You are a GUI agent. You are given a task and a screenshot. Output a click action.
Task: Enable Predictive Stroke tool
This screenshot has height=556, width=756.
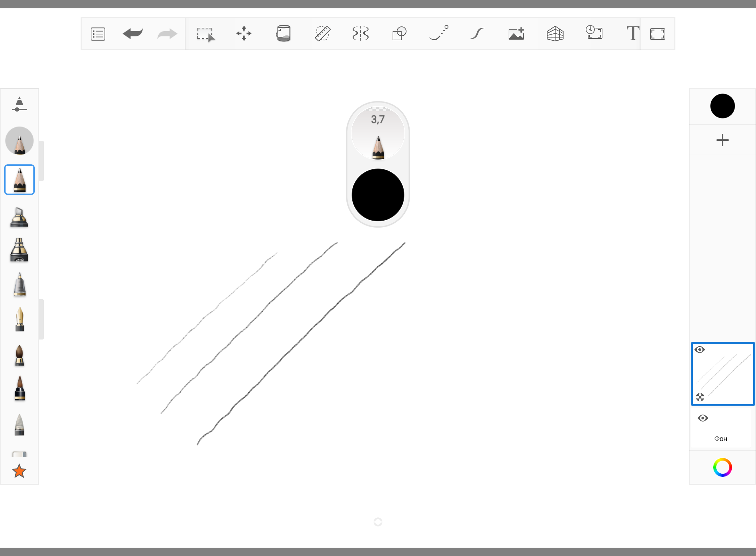pyautogui.click(x=439, y=33)
